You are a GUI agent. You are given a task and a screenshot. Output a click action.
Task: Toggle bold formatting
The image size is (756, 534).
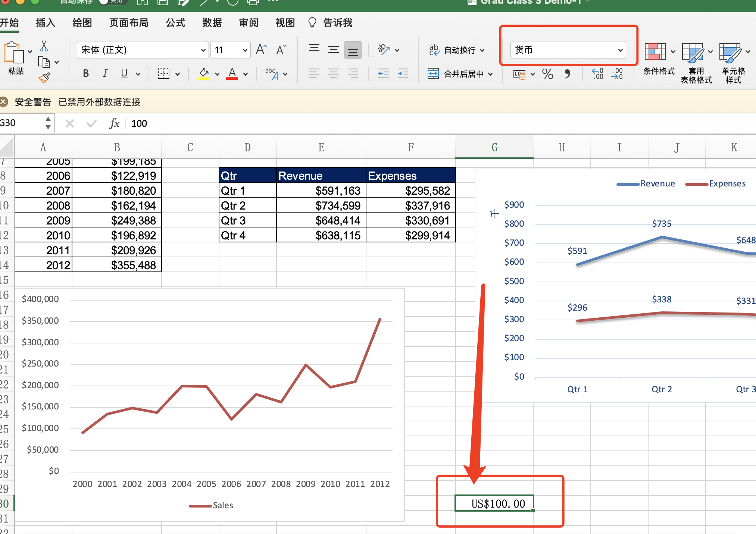(86, 74)
